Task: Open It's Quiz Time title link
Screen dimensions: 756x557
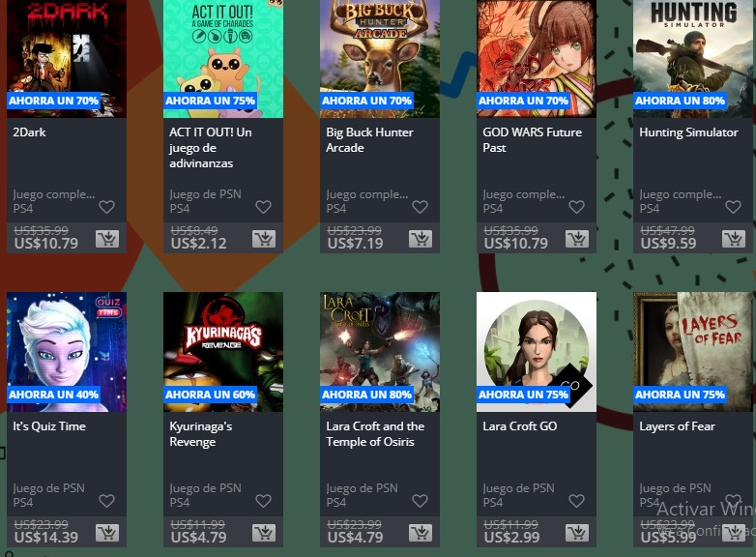Action: [49, 426]
